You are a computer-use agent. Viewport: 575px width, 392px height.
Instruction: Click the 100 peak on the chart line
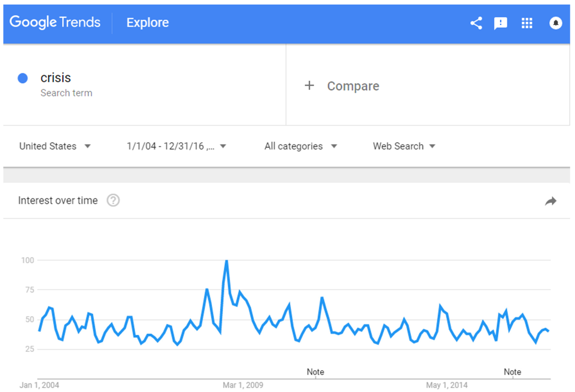(226, 261)
